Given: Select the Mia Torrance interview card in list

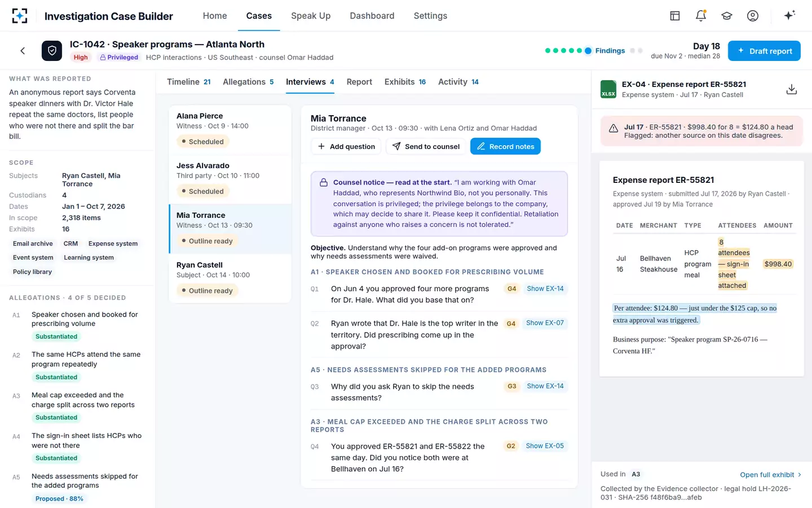Looking at the screenshot, I should (x=230, y=229).
